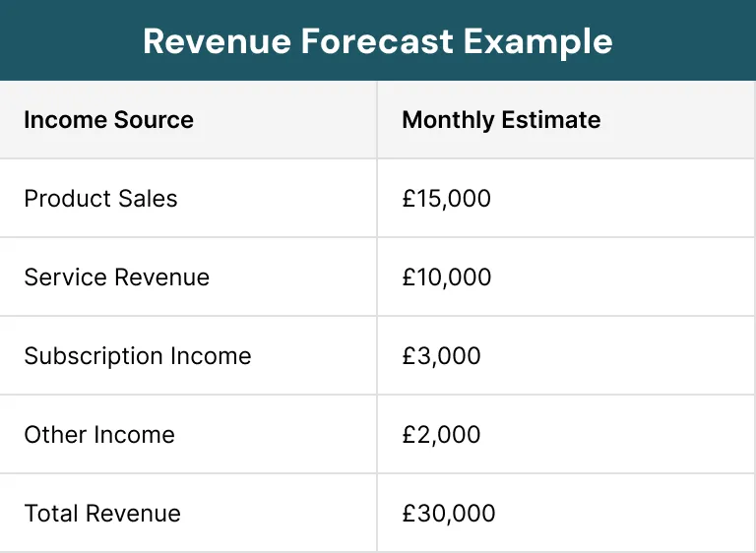Click the Revenue Forecast Example title
This screenshot has width=756, height=553.
[x=378, y=41]
